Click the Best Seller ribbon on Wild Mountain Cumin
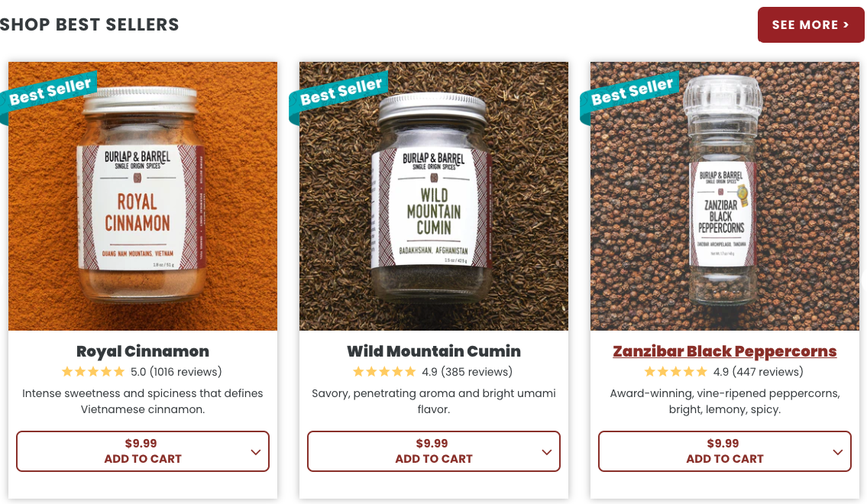 (340, 92)
